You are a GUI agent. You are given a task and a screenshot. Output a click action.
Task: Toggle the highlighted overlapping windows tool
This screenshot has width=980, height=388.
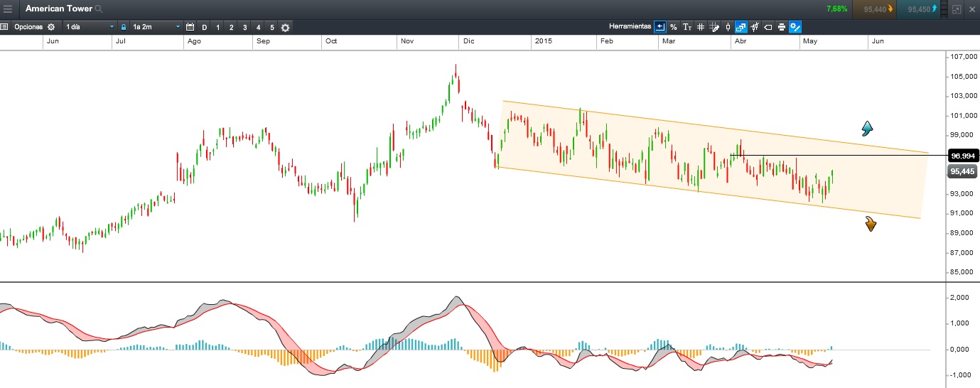(741, 27)
